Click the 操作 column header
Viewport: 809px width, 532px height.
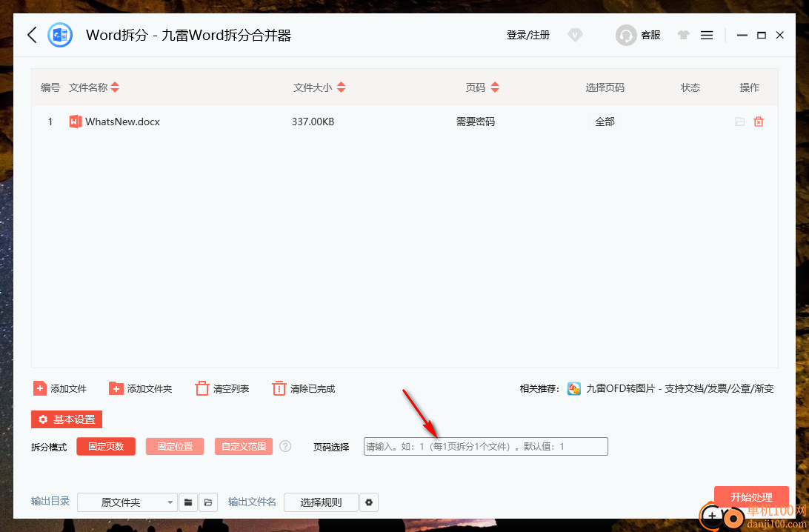pyautogui.click(x=749, y=87)
